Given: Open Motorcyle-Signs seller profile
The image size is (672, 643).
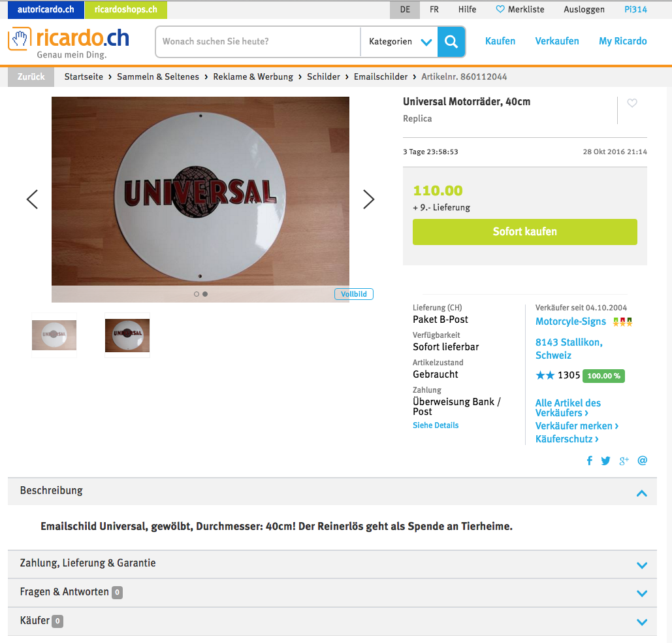Looking at the screenshot, I should [x=570, y=321].
